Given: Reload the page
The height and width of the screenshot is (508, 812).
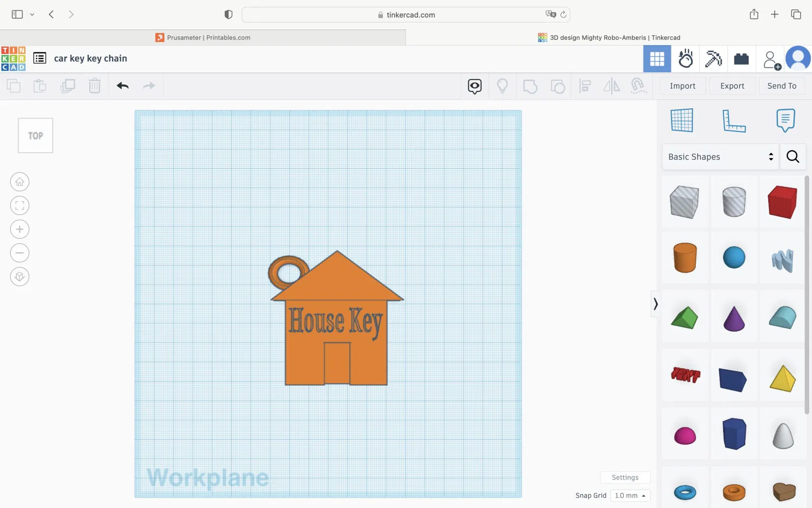Looking at the screenshot, I should 563,15.
